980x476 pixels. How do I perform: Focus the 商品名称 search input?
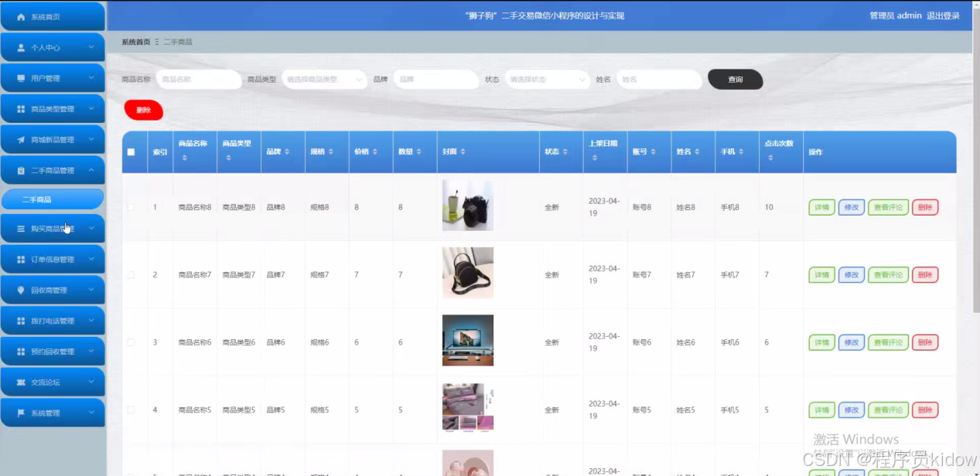click(x=199, y=79)
